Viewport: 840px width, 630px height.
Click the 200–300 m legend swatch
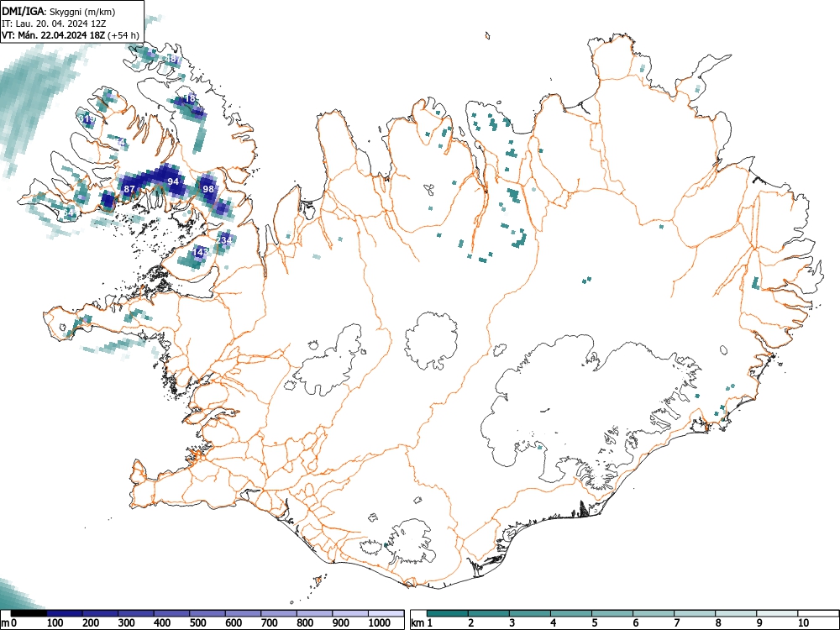click(x=100, y=613)
